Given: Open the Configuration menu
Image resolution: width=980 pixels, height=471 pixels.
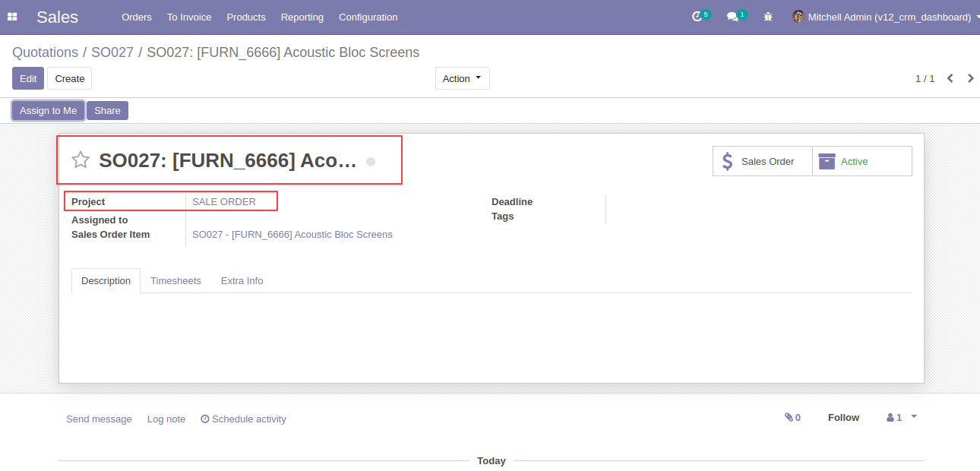Looking at the screenshot, I should (368, 17).
